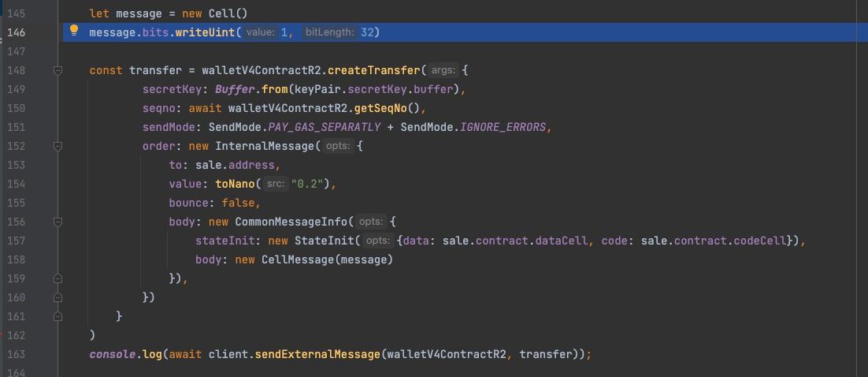Click the 'src:' inlay hint on line 154
Viewport: 868px width, 377px height.
(x=274, y=184)
